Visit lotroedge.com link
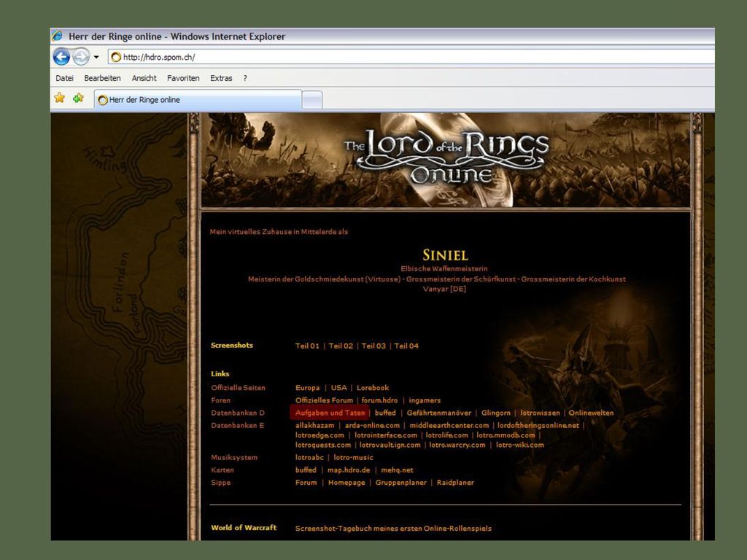 click(x=320, y=435)
